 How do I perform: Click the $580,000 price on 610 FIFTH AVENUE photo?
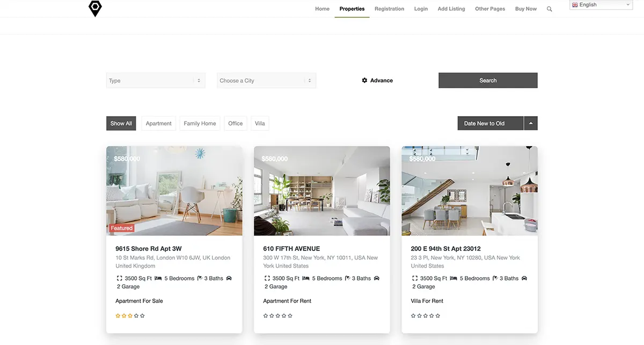275,159
